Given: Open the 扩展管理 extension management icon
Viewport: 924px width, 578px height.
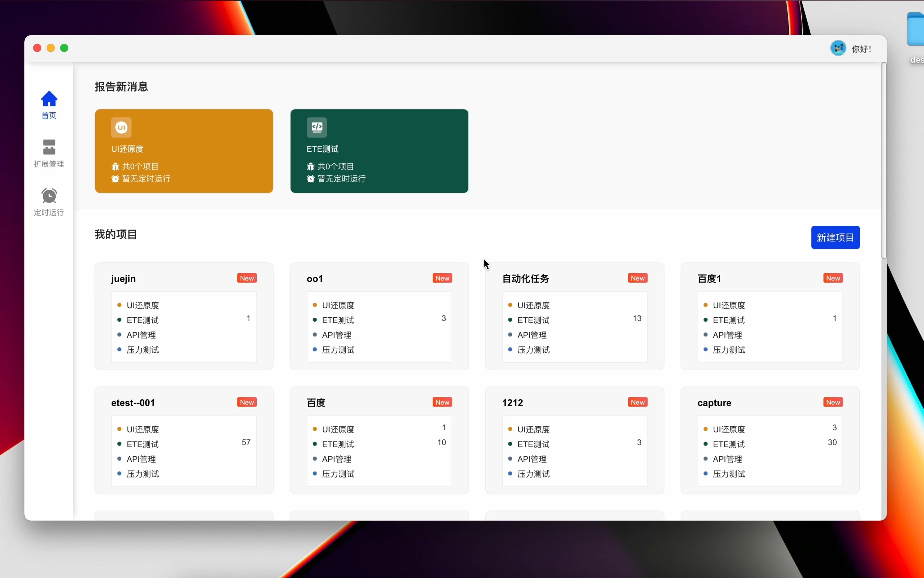Looking at the screenshot, I should coord(49,147).
